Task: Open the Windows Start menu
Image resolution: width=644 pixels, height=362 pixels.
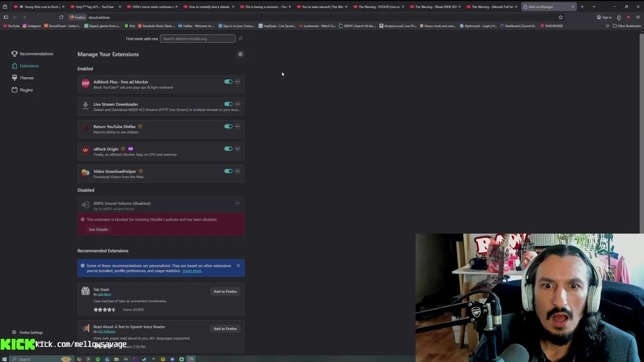Action: (5, 359)
